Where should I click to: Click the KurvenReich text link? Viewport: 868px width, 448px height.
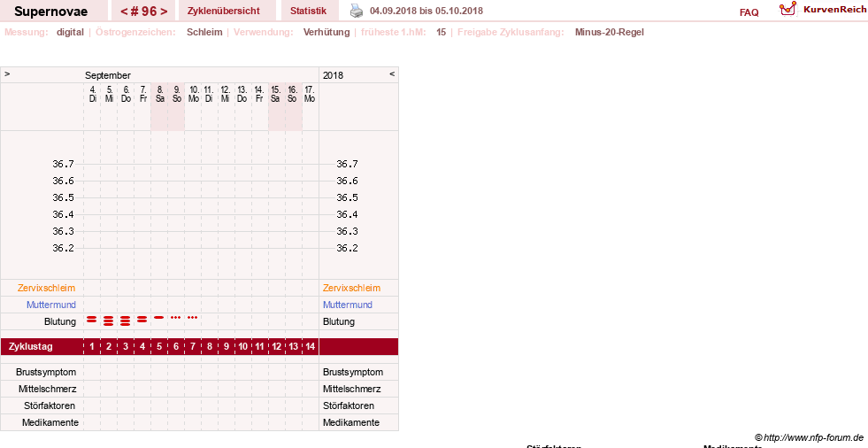click(834, 10)
